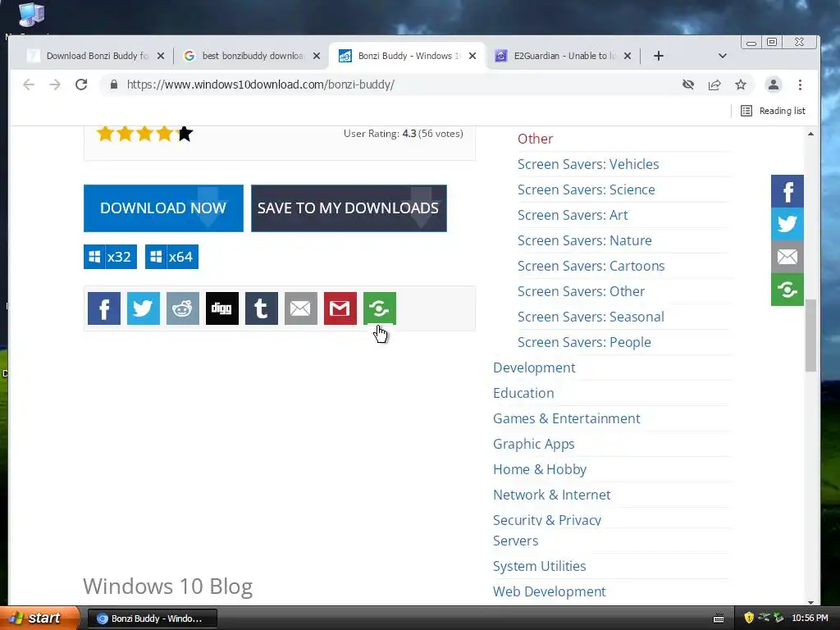Switch to E2Guardian tab
This screenshot has width=840, height=630.
pos(563,56)
